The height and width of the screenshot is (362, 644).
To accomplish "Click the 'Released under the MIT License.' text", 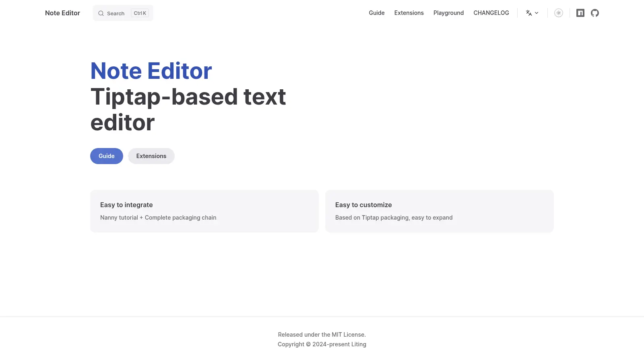I will click(x=322, y=335).
